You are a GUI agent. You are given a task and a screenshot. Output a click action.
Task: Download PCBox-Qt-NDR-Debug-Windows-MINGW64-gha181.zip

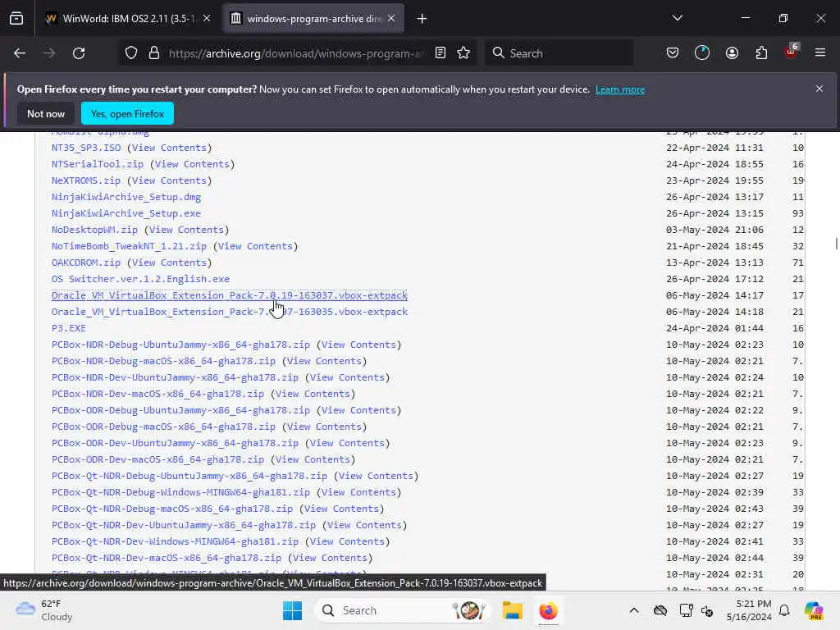180,492
